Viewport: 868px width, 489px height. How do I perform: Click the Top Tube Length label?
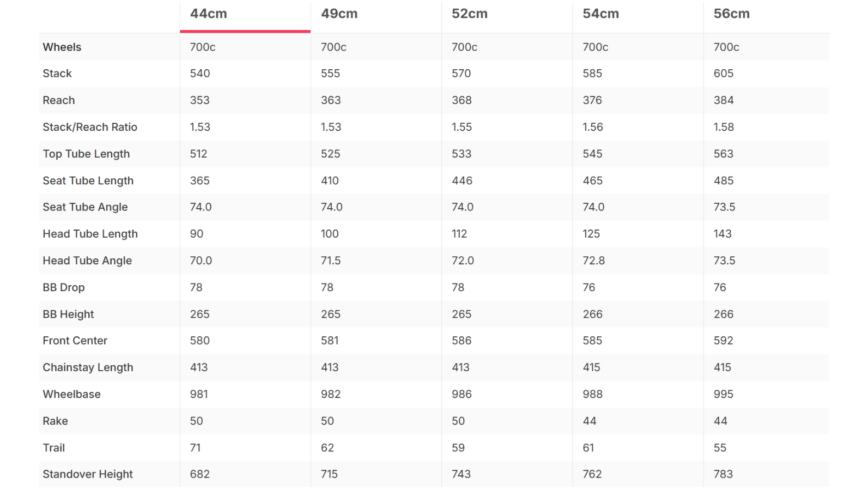[86, 154]
